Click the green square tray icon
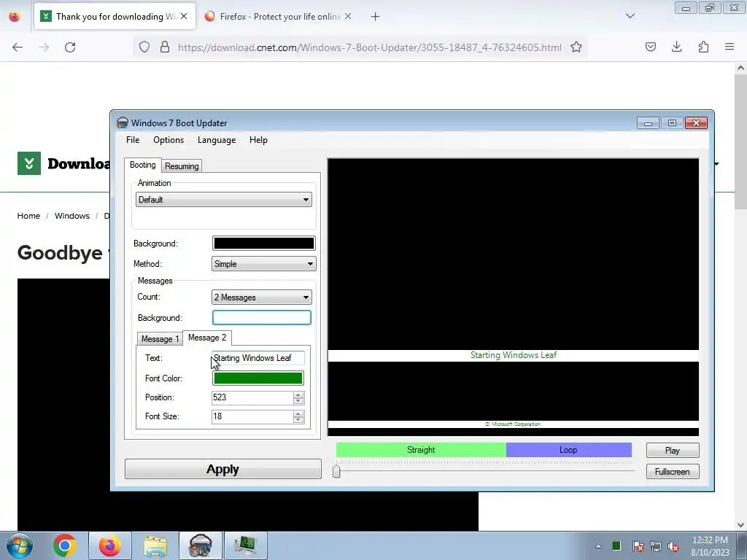 (x=616, y=545)
